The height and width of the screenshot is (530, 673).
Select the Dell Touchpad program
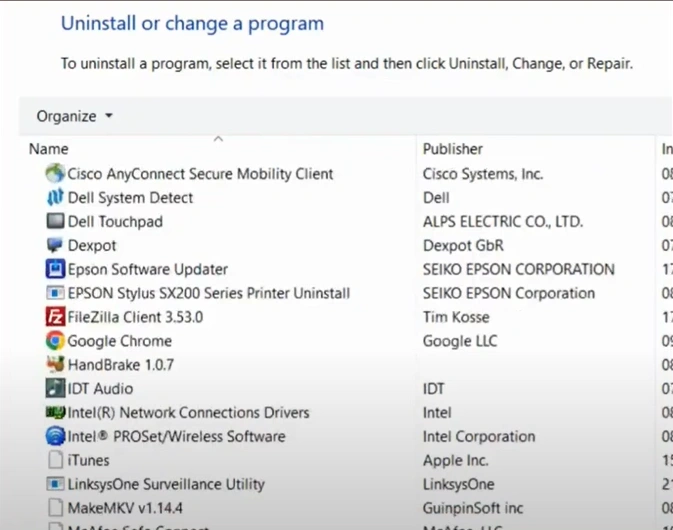tap(115, 221)
